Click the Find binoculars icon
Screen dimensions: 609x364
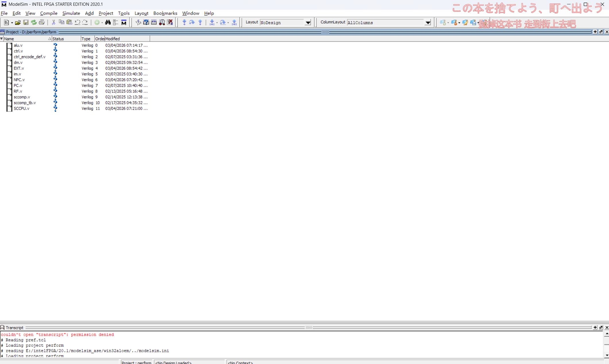point(108,22)
